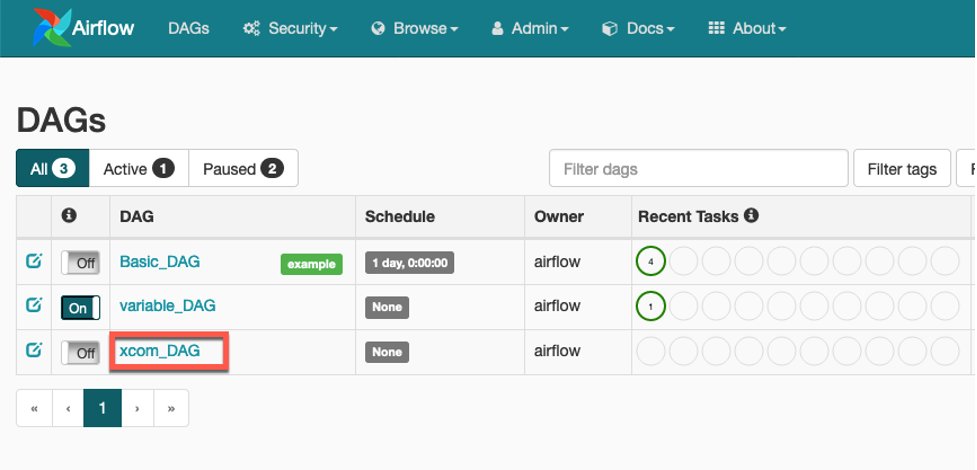Image resolution: width=977 pixels, height=470 pixels.
Task: Expand the Security dropdown menu
Action: tap(290, 29)
